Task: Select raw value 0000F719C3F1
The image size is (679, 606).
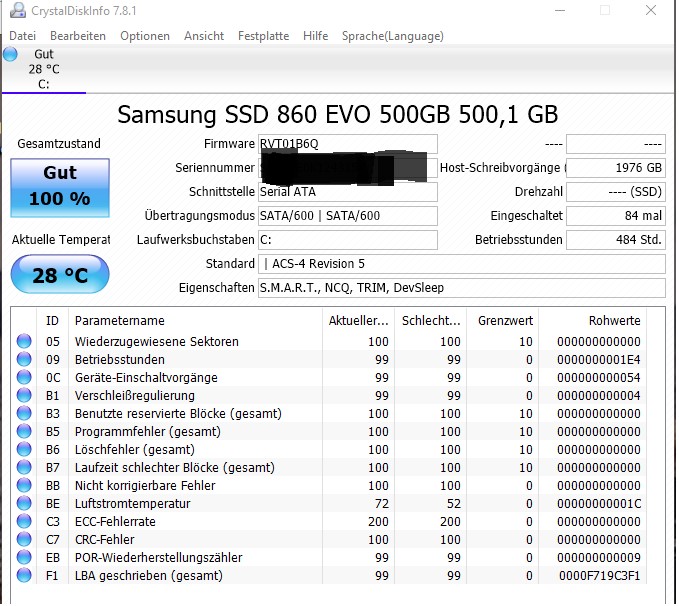Action: pos(599,575)
